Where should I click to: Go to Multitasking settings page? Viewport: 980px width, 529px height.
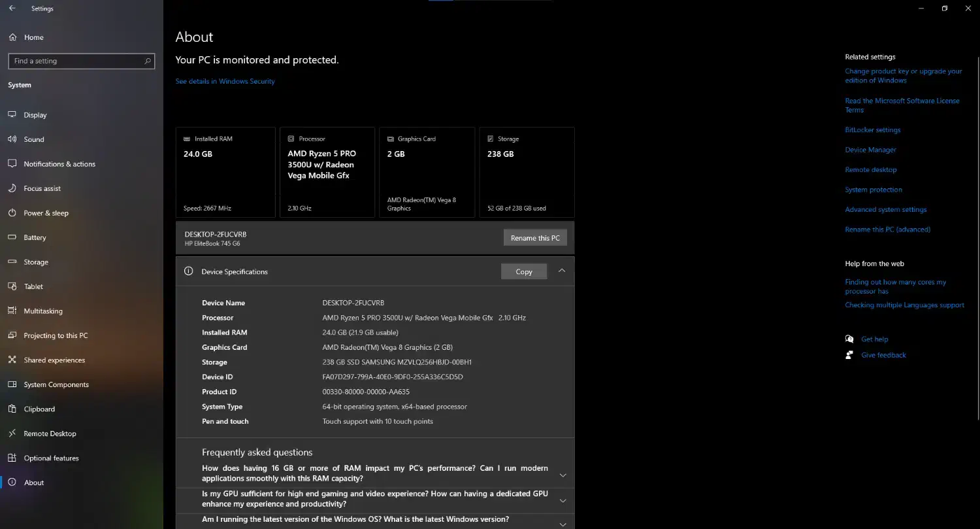[43, 311]
